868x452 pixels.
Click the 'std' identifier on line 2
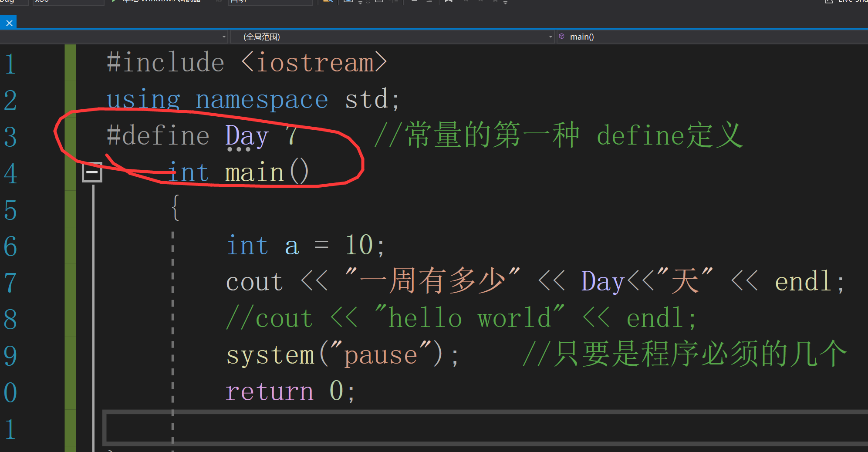click(x=366, y=99)
